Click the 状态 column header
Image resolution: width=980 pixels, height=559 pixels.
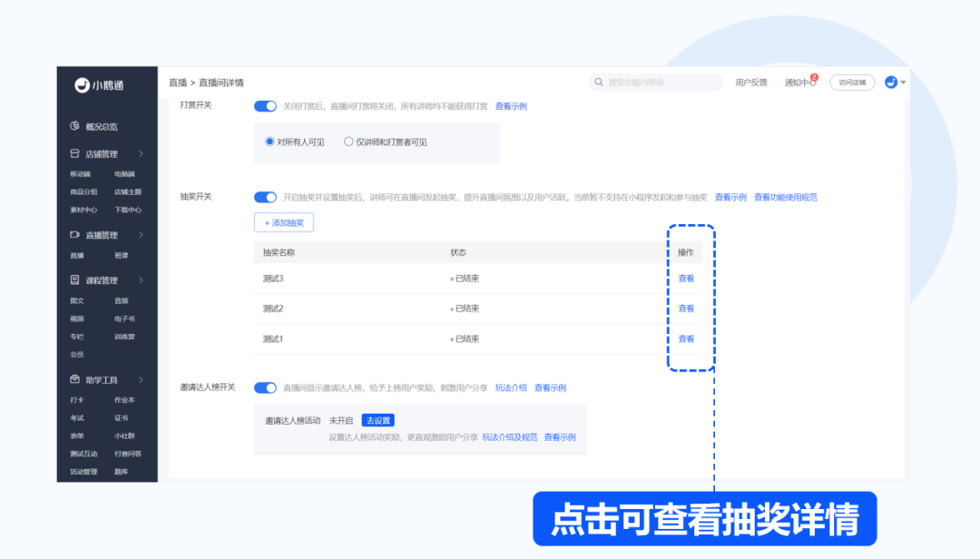tap(458, 252)
